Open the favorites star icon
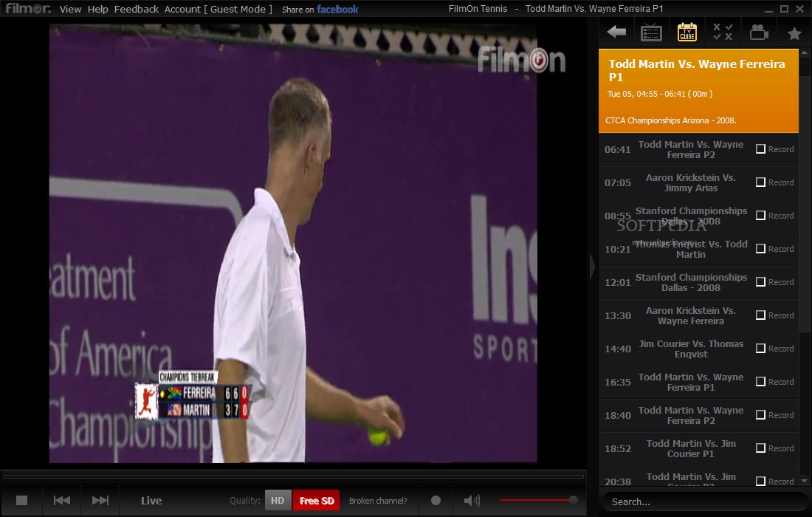The height and width of the screenshot is (517, 812). tap(794, 33)
